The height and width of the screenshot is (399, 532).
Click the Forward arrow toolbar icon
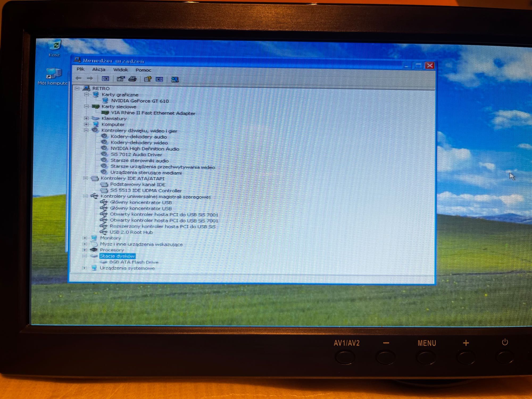(x=90, y=78)
